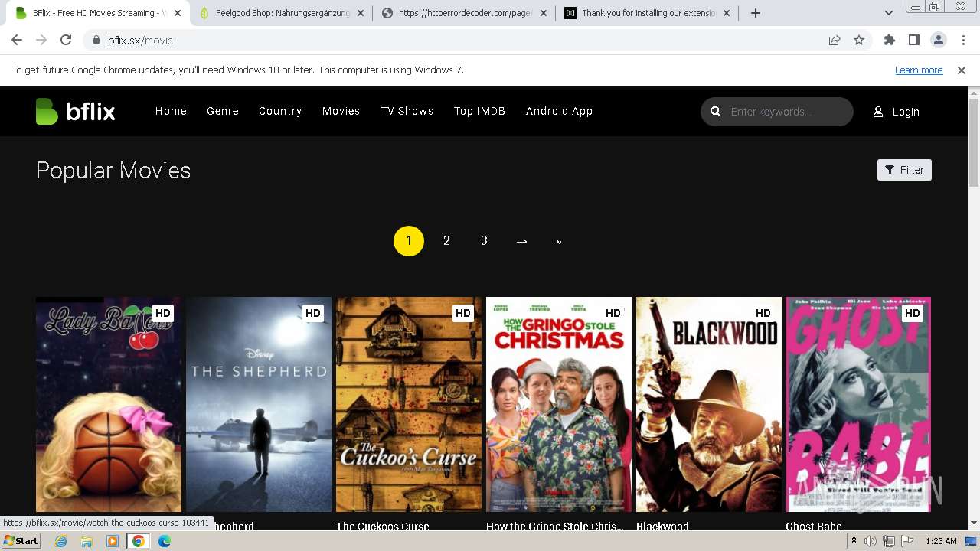Show hidden tray icons arrow
This screenshot has height=551, width=980.
click(x=854, y=541)
